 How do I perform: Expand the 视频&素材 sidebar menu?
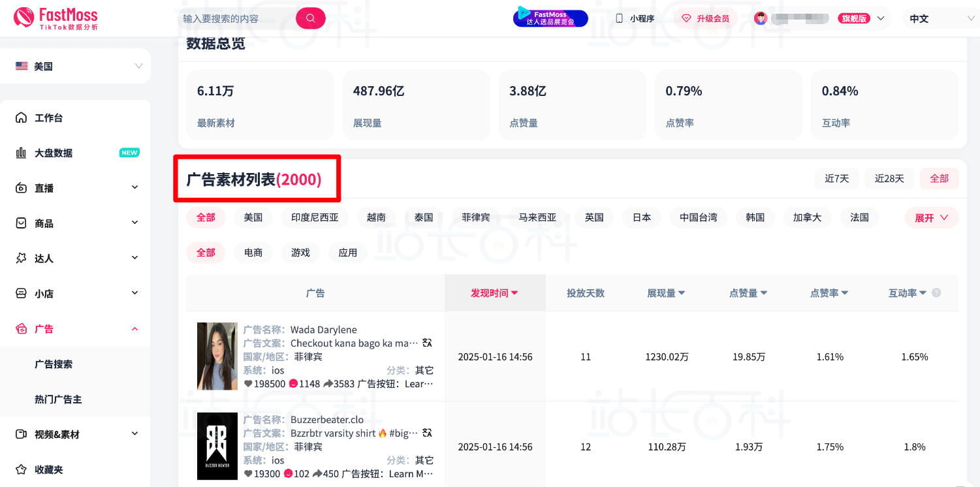[x=134, y=434]
